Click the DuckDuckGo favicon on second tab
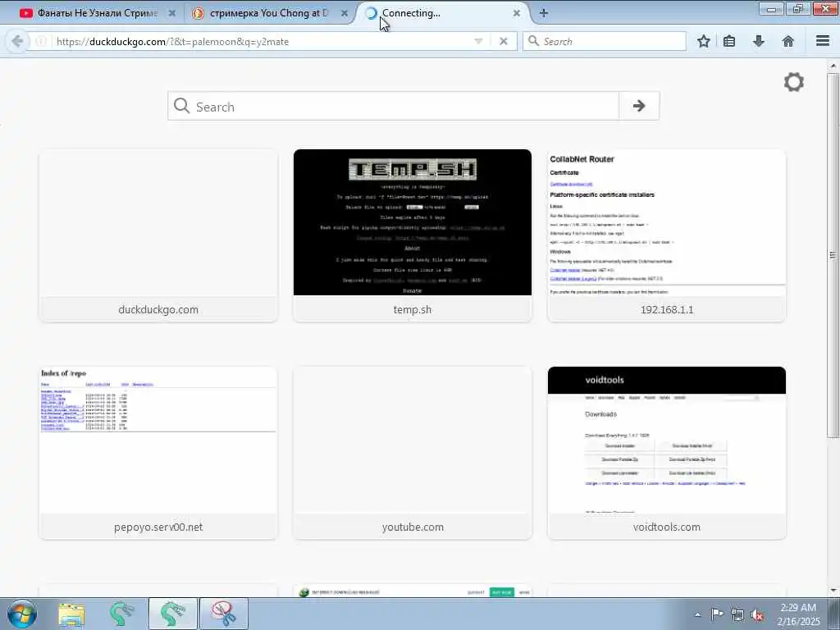This screenshot has height=630, width=840. (199, 13)
